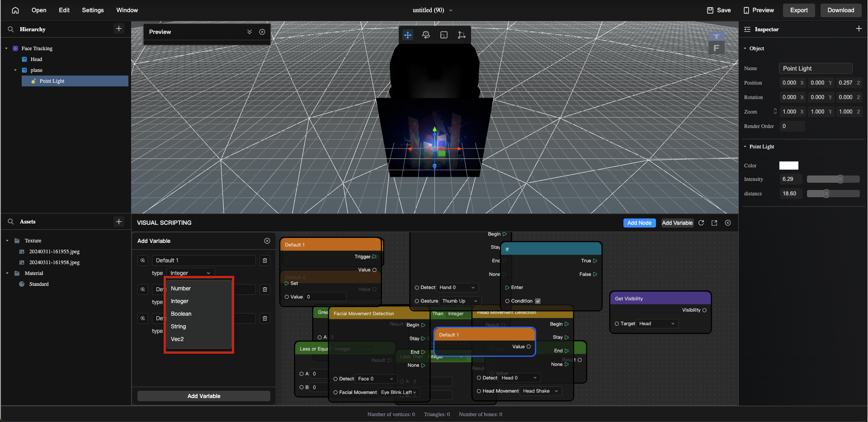The image size is (868, 422).
Task: Open the Thumb Up gesture dropdown
Action: [460, 301]
